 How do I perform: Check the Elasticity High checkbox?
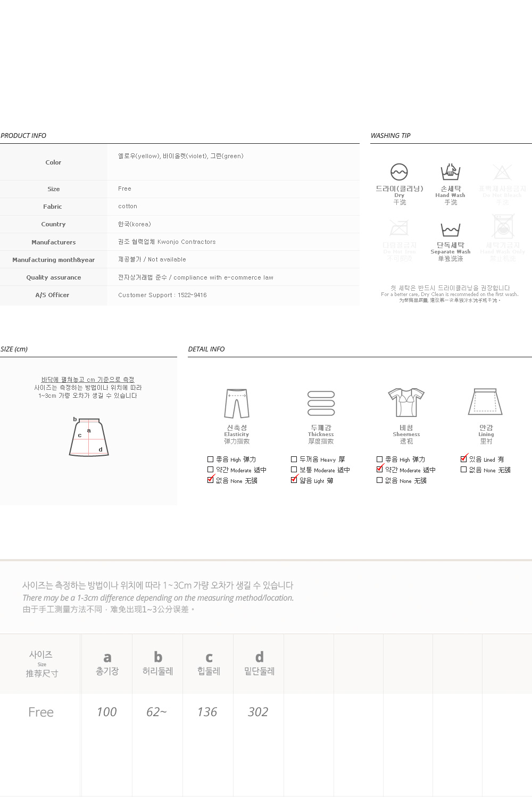[210, 459]
